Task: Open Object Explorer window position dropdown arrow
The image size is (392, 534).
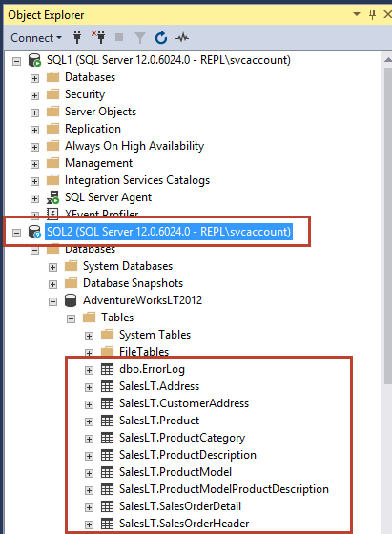Action: click(357, 14)
